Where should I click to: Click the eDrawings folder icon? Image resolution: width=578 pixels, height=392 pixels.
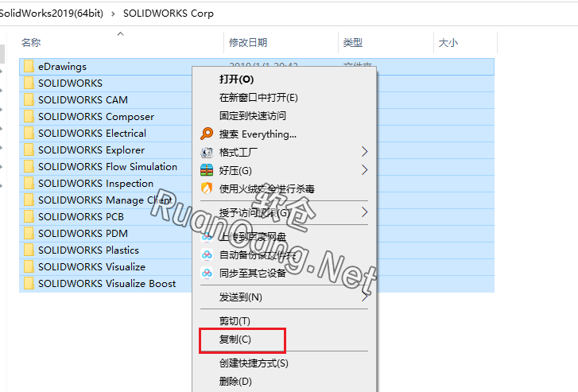29,66
